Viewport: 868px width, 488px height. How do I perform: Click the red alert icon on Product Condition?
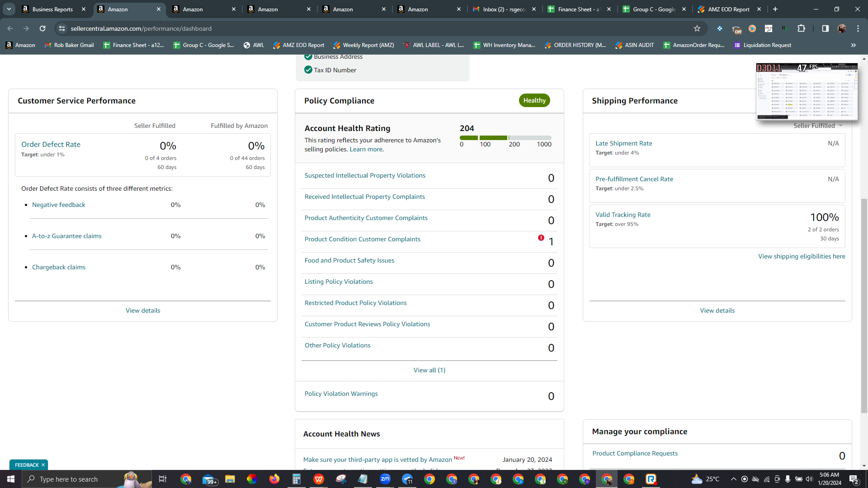(x=541, y=238)
